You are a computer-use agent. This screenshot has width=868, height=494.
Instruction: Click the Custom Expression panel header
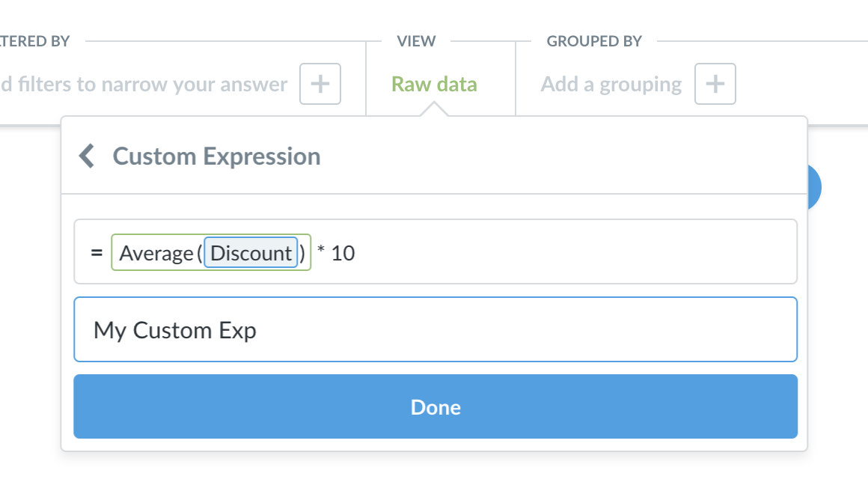[216, 156]
